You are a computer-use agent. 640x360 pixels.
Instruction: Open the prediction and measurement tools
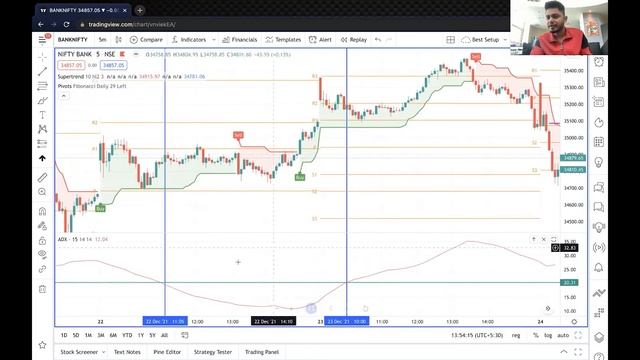pos(42,144)
